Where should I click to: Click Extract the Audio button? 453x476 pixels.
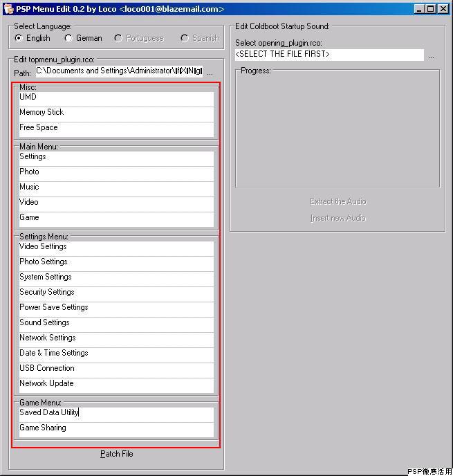(x=338, y=201)
